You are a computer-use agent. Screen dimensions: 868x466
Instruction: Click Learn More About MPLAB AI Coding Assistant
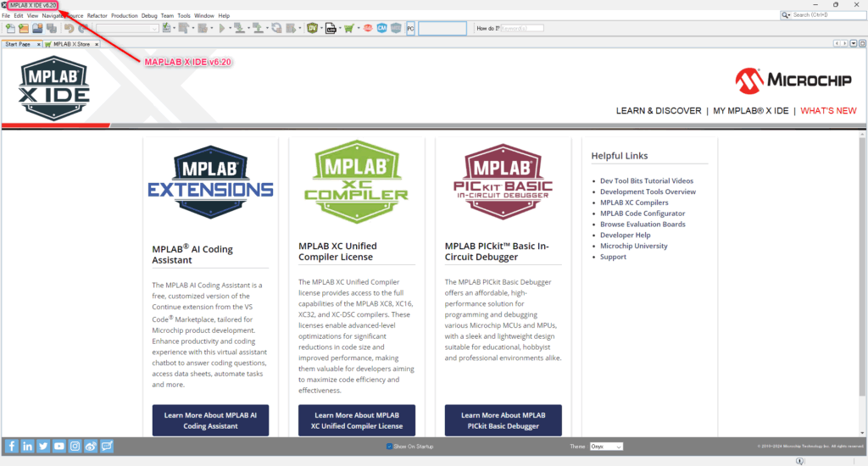210,420
